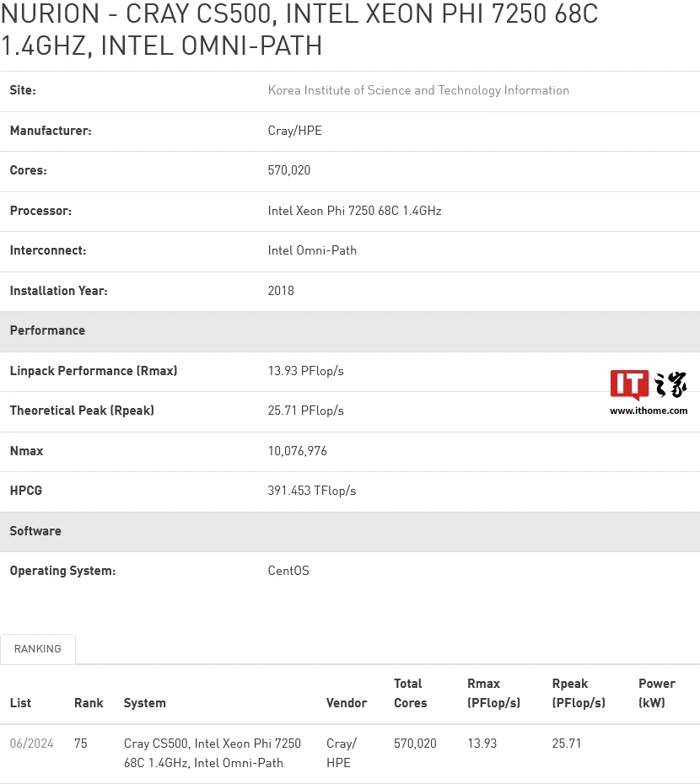700x784 pixels.
Task: Click the Processor: label
Action: tap(40, 211)
